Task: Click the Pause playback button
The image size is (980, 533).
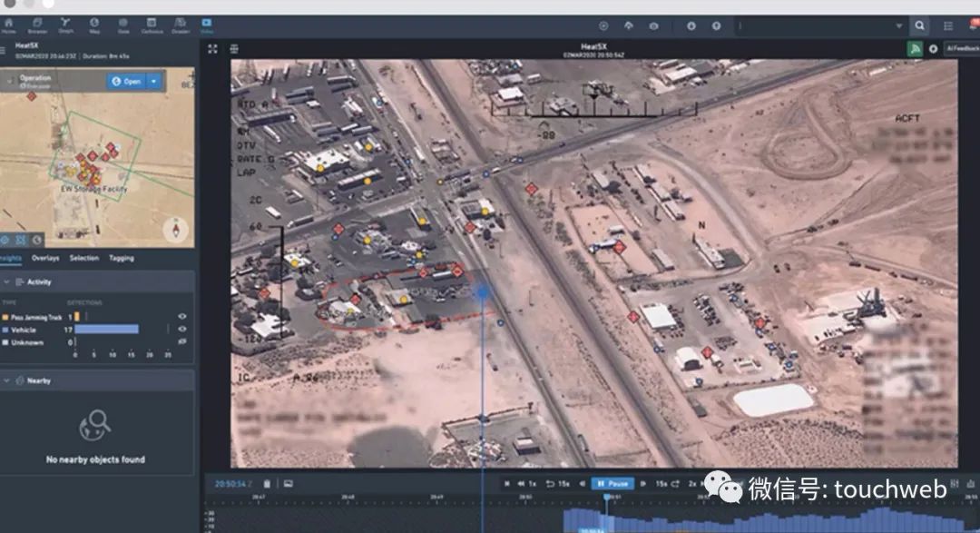Action: pos(612,484)
